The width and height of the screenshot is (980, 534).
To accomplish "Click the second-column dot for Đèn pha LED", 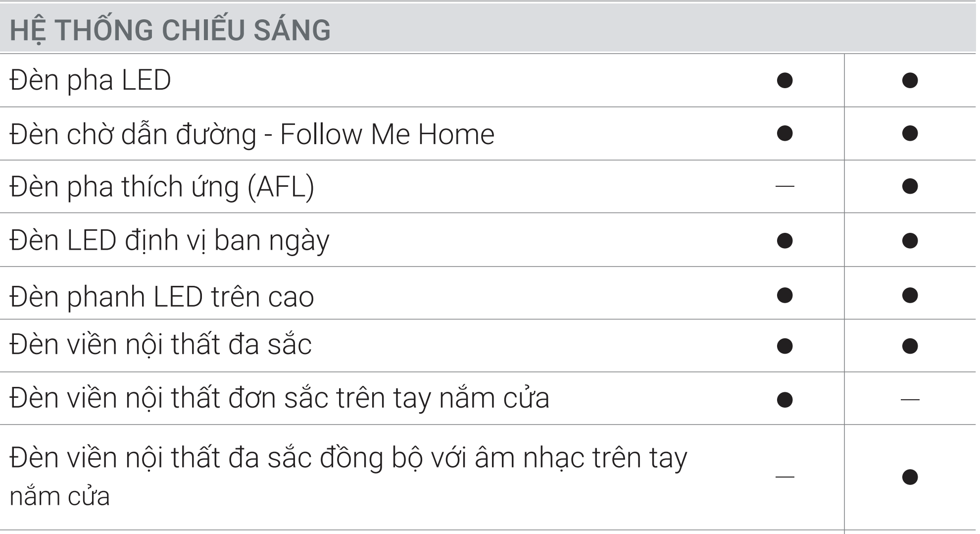I will coord(910,80).
